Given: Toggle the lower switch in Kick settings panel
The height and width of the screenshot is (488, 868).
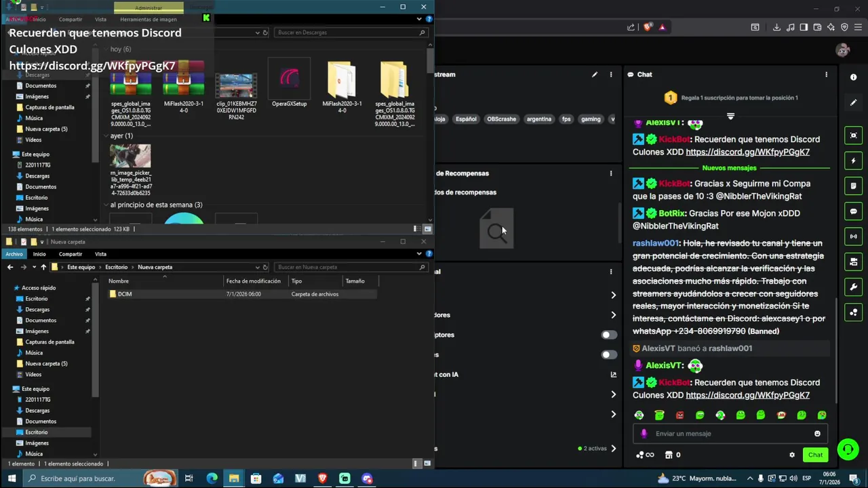Looking at the screenshot, I should pos(609,354).
